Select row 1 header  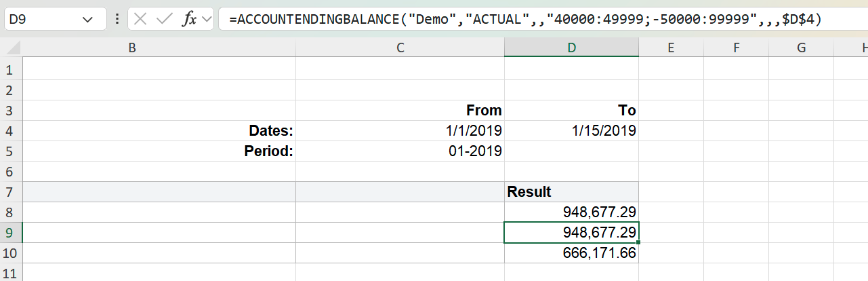[12, 69]
